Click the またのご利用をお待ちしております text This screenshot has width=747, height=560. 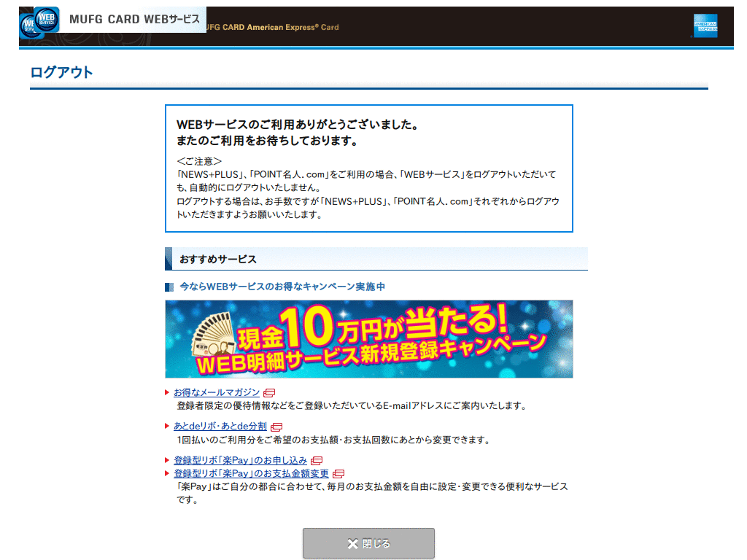(267, 141)
